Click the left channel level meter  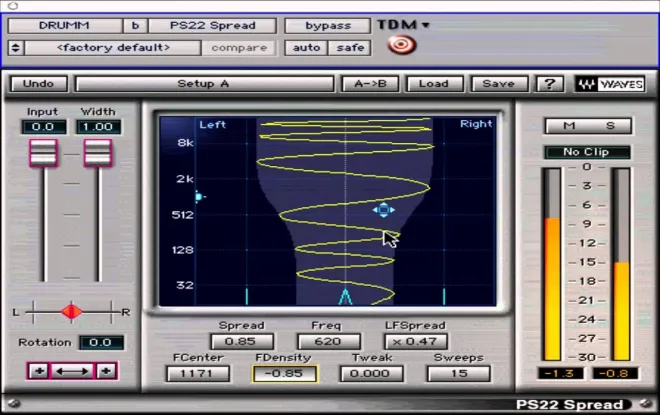[x=553, y=264]
